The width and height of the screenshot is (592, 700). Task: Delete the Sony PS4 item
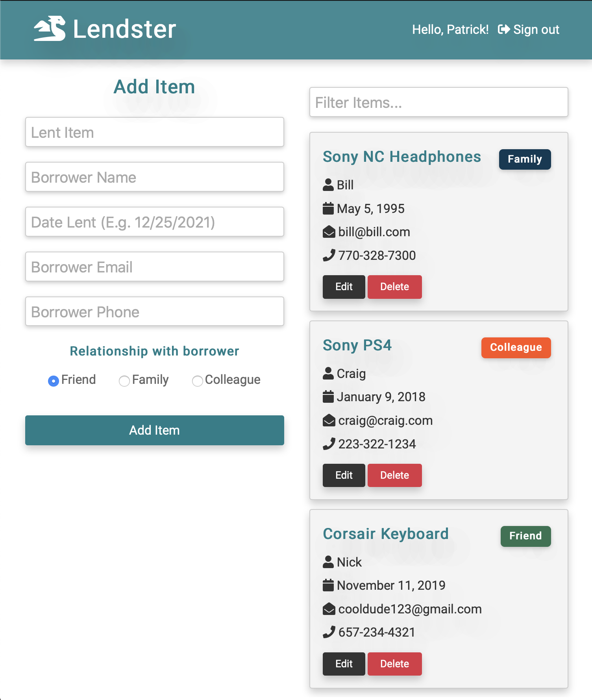point(395,475)
